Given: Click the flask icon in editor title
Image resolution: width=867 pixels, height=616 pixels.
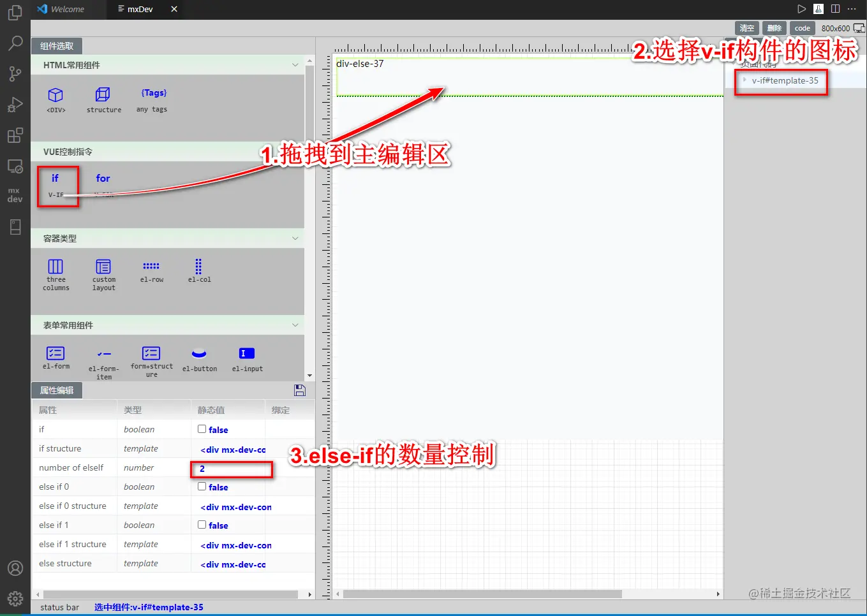Looking at the screenshot, I should pyautogui.click(x=819, y=9).
